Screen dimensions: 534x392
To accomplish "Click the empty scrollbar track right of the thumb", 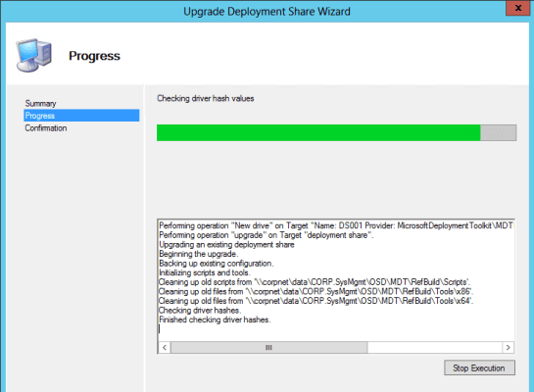I will coord(435,347).
